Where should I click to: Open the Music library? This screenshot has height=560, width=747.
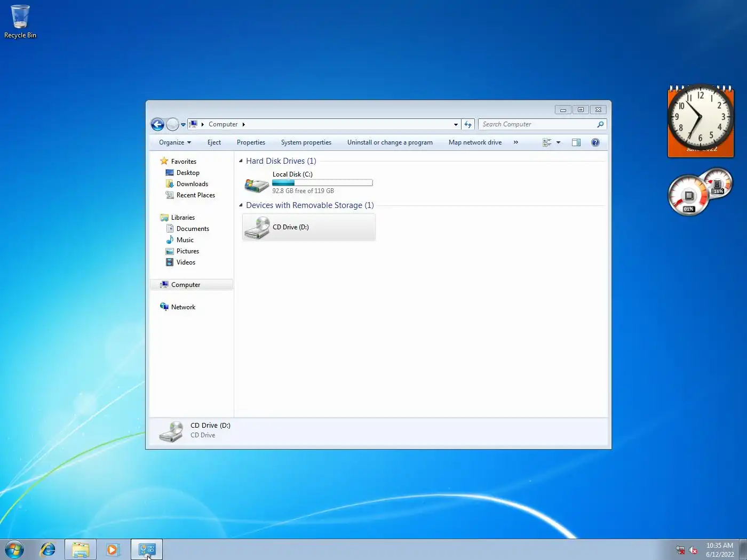185,240
